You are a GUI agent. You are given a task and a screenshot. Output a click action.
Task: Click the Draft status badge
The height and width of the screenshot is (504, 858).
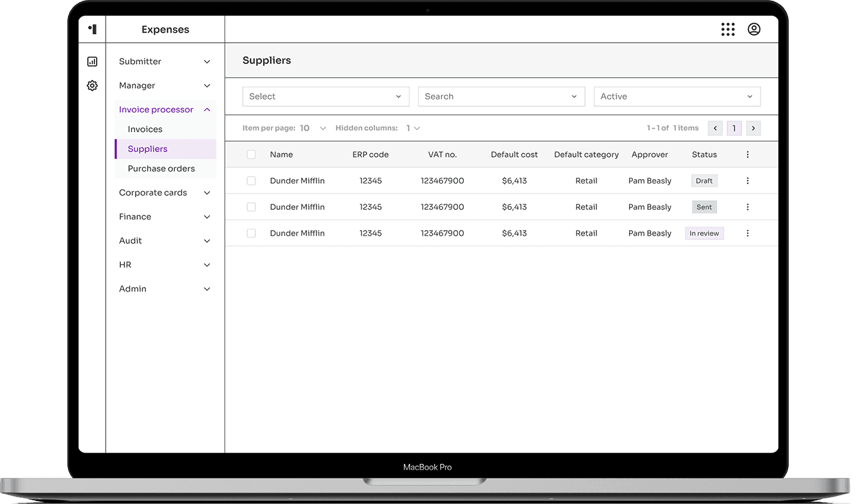click(705, 181)
